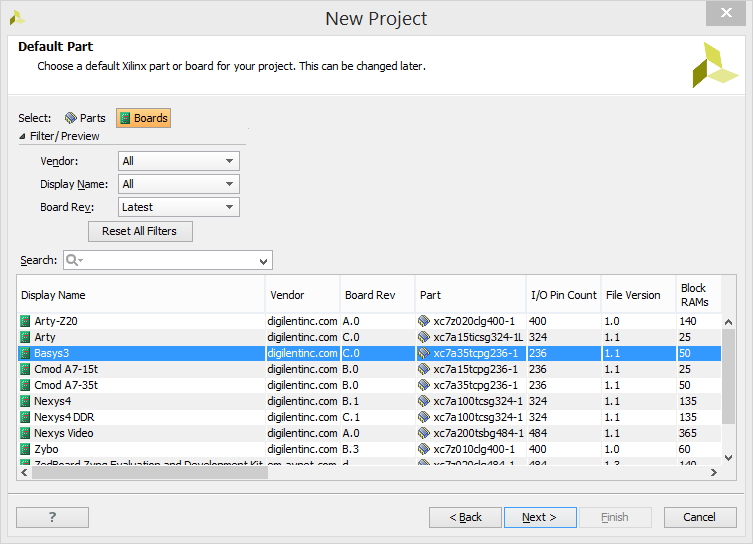Sort by Part column header
This screenshot has width=753, height=544.
pyautogui.click(x=470, y=295)
